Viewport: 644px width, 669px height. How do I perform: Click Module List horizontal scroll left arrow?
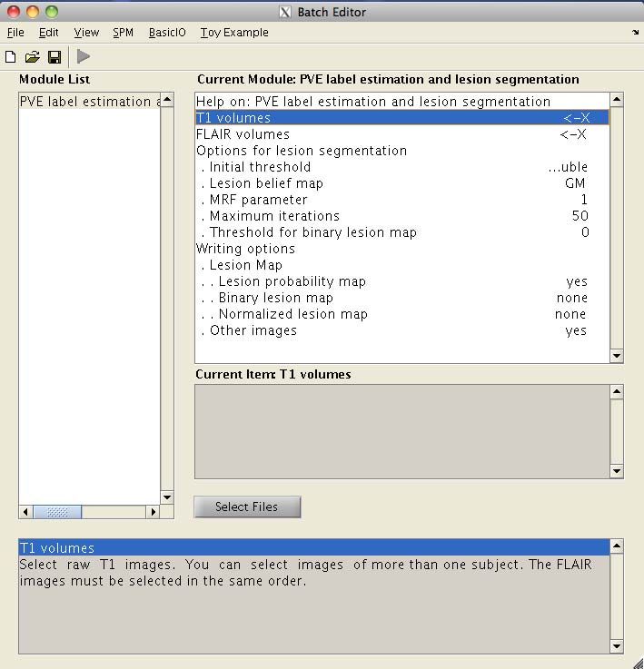(25, 512)
